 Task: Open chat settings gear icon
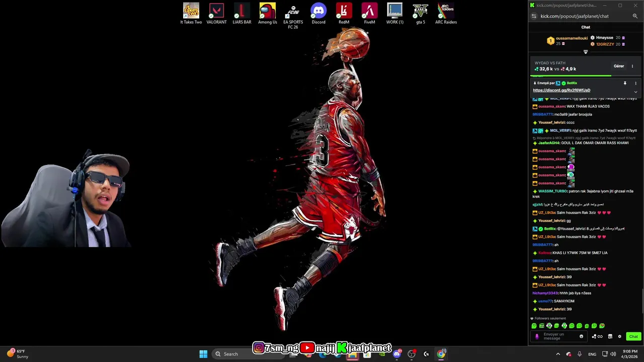[x=619, y=336]
